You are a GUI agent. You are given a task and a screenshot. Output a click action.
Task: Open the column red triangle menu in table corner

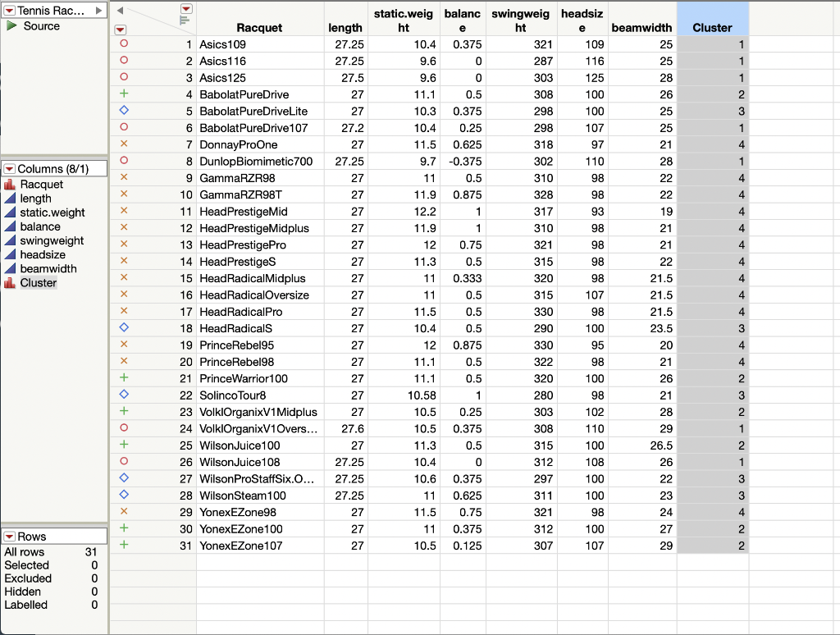(x=186, y=8)
